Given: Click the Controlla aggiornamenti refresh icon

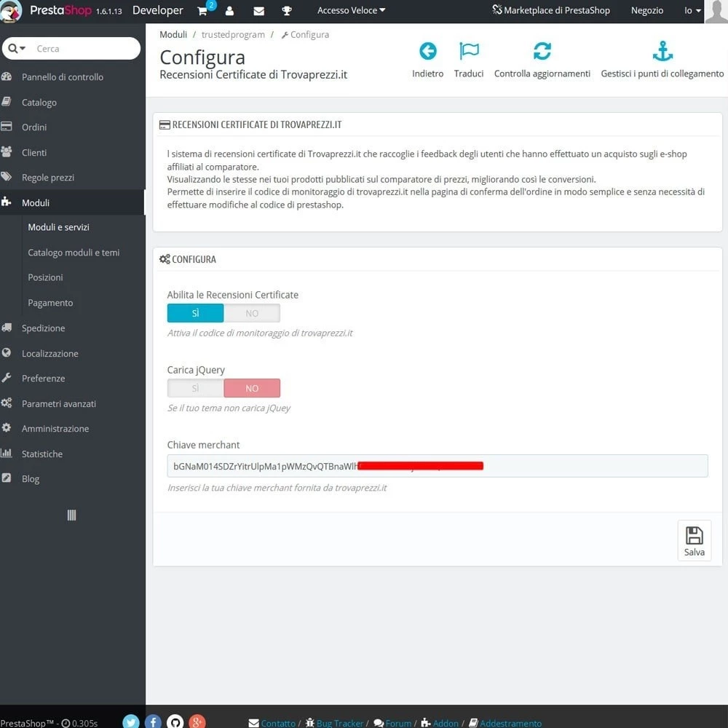Looking at the screenshot, I should (x=542, y=51).
